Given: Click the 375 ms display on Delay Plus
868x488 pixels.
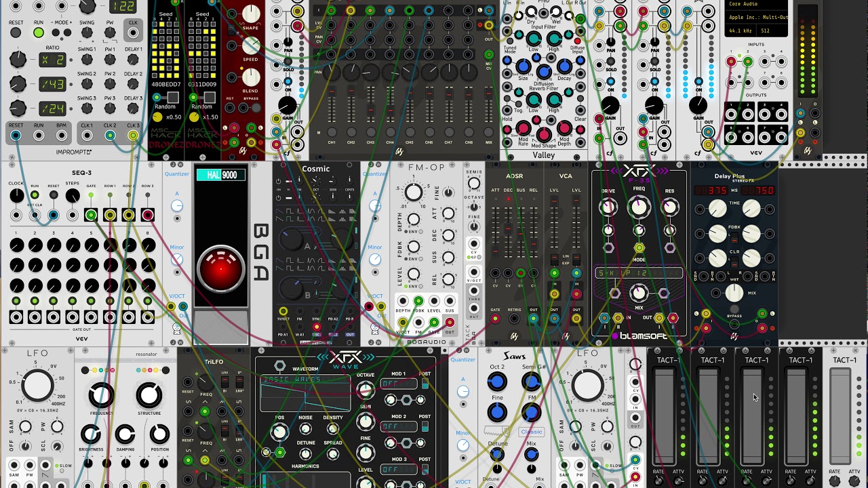Looking at the screenshot, I should click(710, 190).
